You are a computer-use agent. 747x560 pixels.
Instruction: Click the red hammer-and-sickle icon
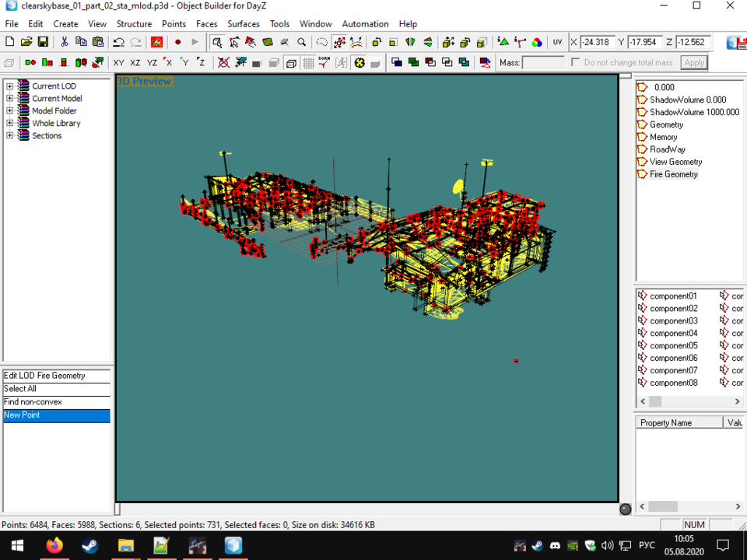(x=156, y=42)
